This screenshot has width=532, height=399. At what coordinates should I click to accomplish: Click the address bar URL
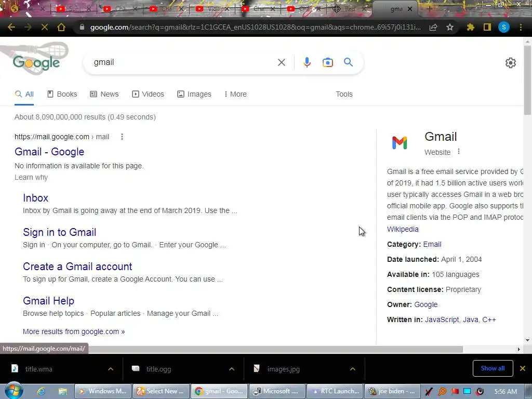[255, 27]
